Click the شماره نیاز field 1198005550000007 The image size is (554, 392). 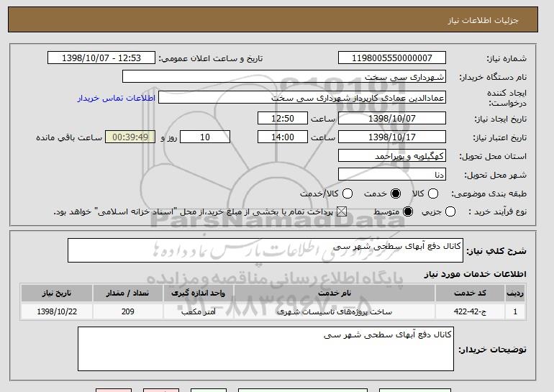pyautogui.click(x=392, y=58)
